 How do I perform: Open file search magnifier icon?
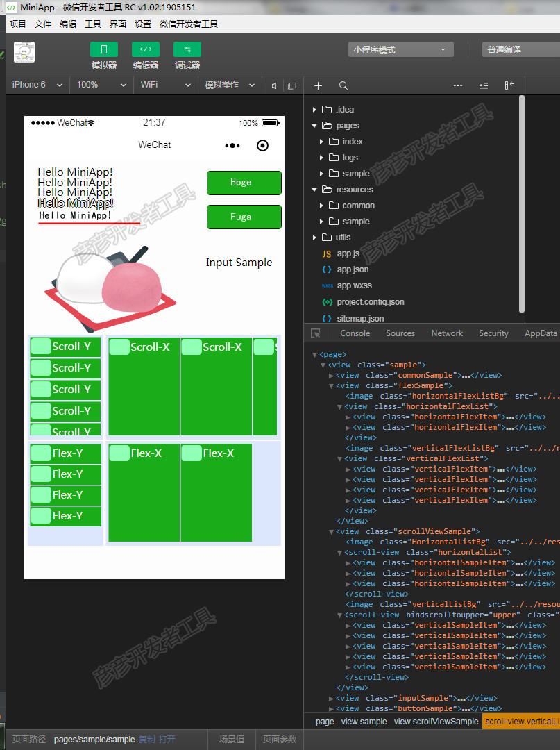(x=343, y=85)
